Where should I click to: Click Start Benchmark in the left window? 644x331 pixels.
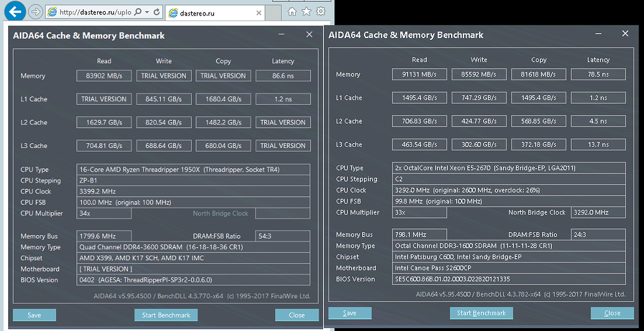166,315
